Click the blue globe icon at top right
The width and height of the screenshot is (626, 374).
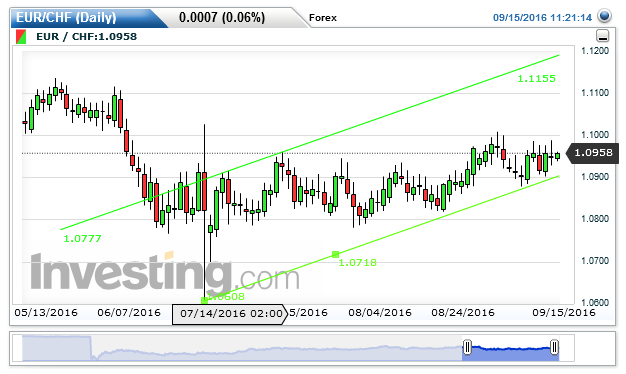point(604,16)
